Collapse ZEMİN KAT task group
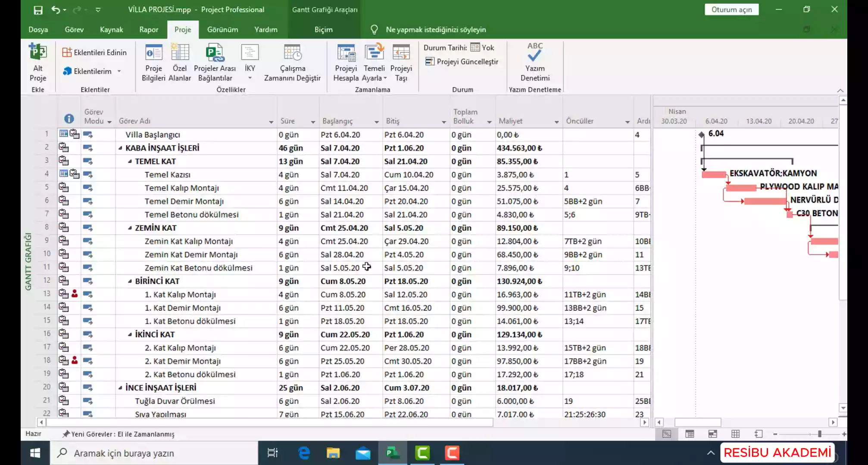Image resolution: width=868 pixels, height=465 pixels. (x=130, y=228)
